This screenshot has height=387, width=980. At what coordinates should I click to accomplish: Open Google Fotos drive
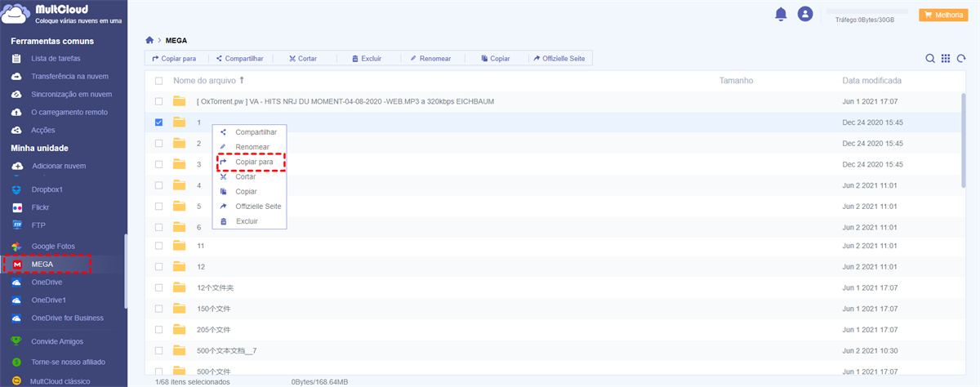coord(52,246)
